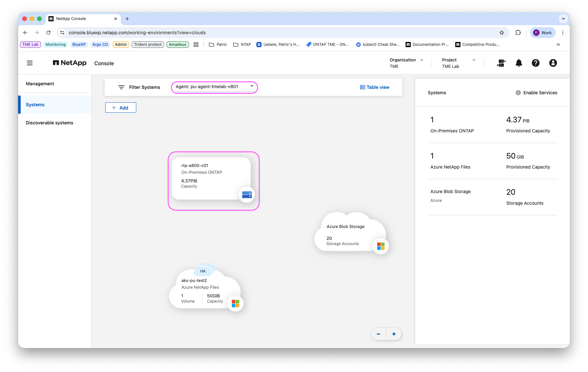The width and height of the screenshot is (588, 372).
Task: Zoom out the systems canvas
Action: pos(378,334)
